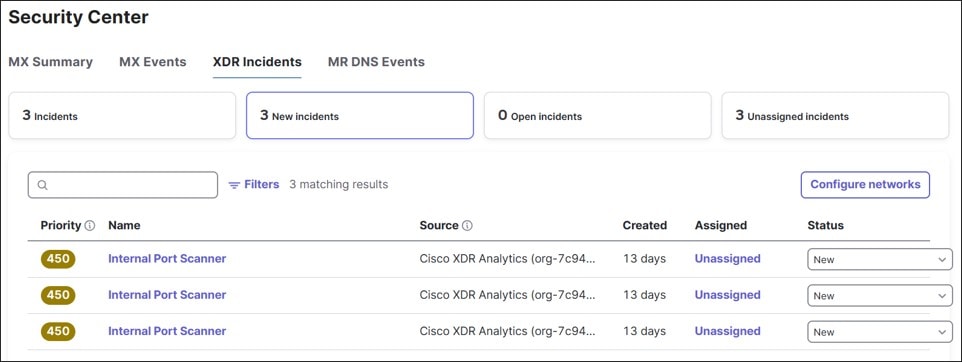Click Unassigned in the second incident row

(x=728, y=295)
